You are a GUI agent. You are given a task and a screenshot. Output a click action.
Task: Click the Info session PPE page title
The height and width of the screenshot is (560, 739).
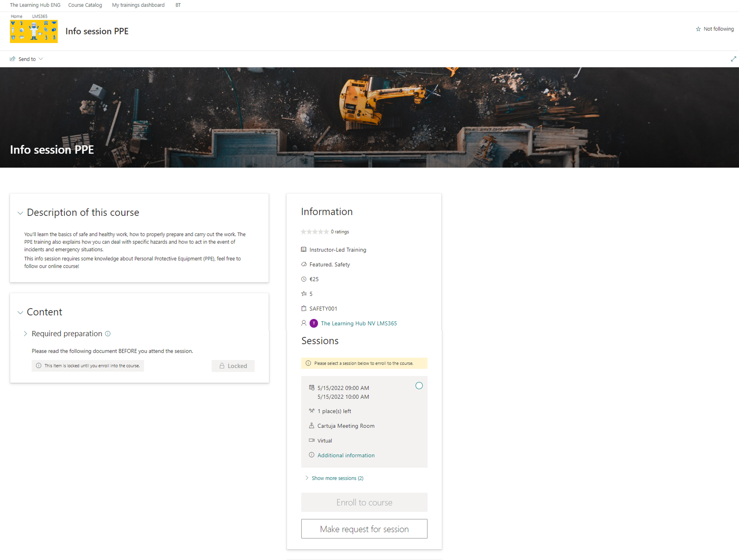97,31
